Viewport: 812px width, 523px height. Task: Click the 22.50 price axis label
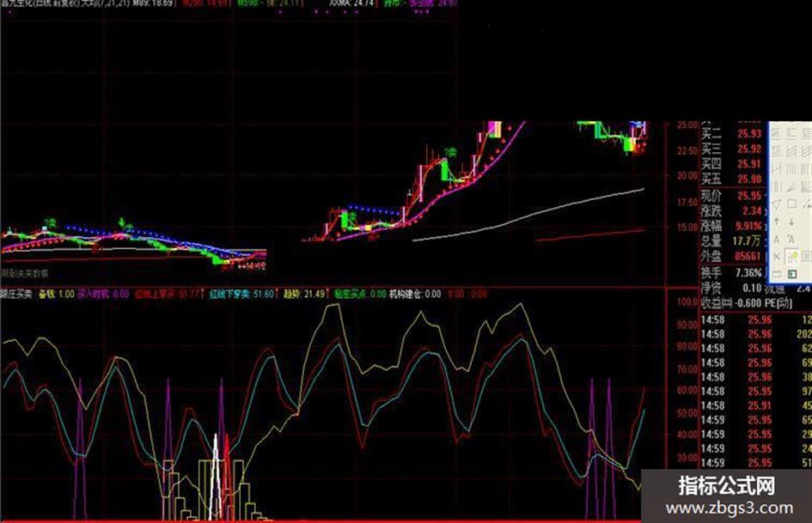pyautogui.click(x=687, y=150)
